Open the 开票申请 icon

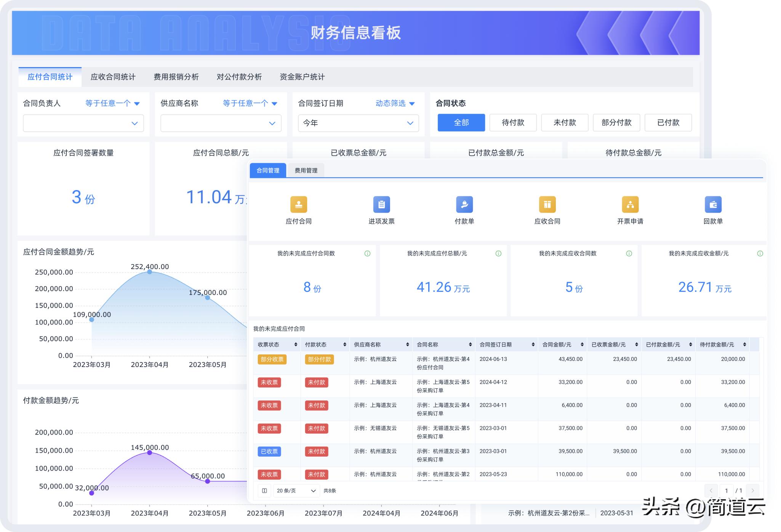(630, 205)
